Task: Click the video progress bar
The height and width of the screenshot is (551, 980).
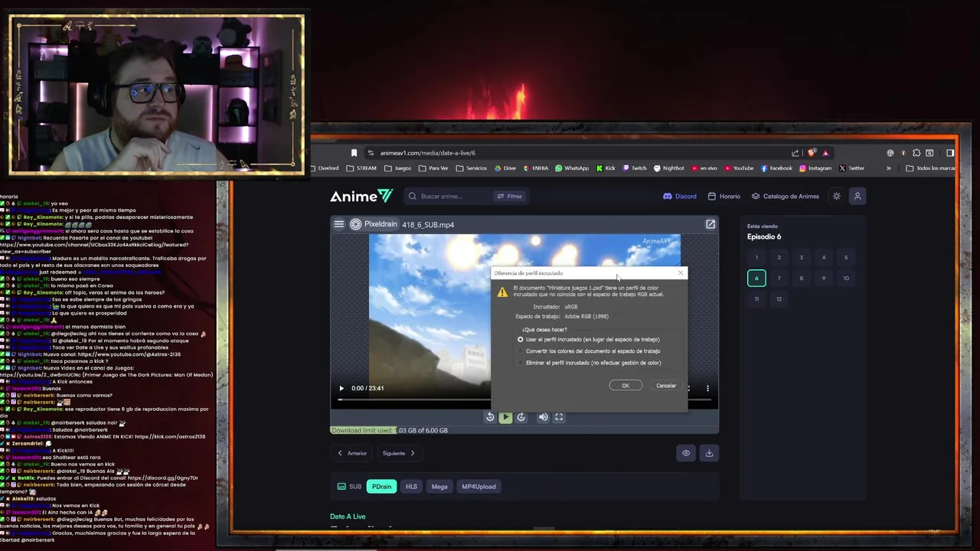Action: pyautogui.click(x=413, y=399)
